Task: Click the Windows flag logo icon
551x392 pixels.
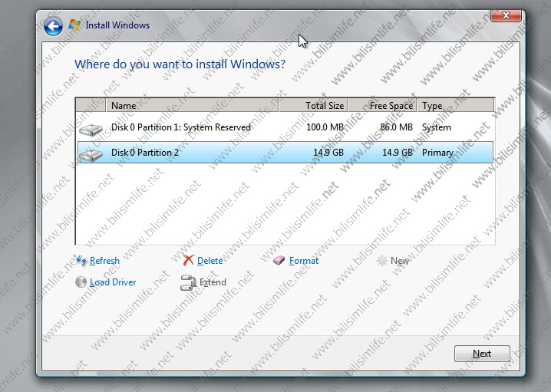Action: [x=74, y=25]
